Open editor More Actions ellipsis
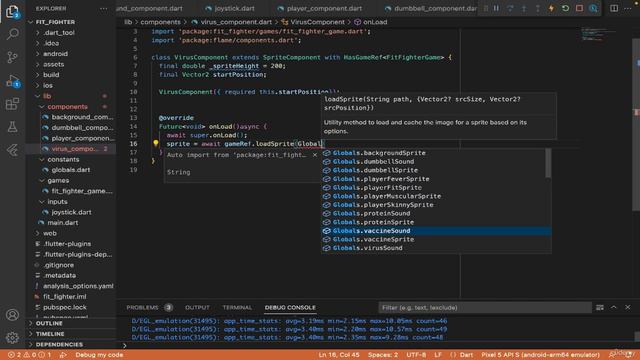This screenshot has height=360, width=640. (628, 8)
